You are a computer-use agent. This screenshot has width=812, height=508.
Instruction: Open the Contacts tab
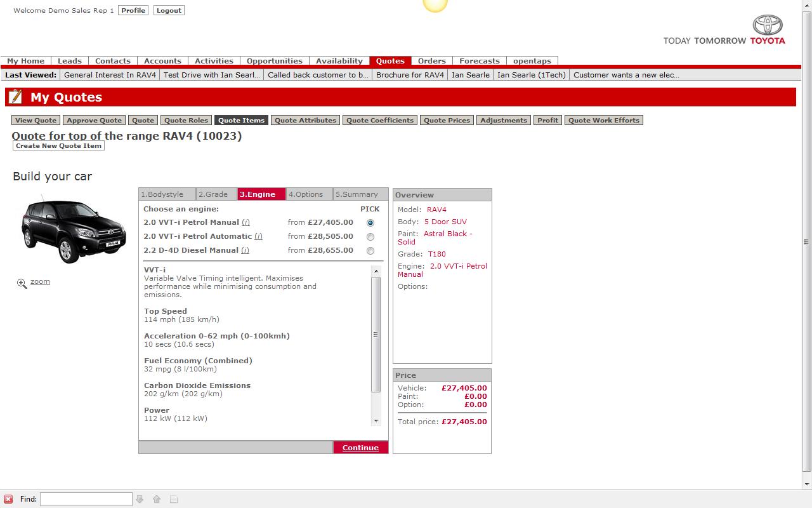point(113,61)
